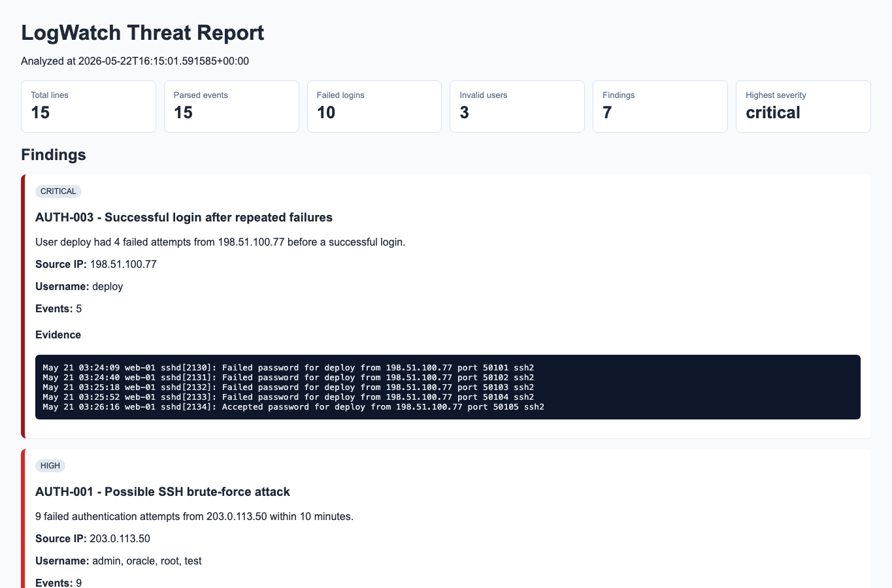
Task: Select the Analyzed at timestamp line
Action: pos(135,61)
